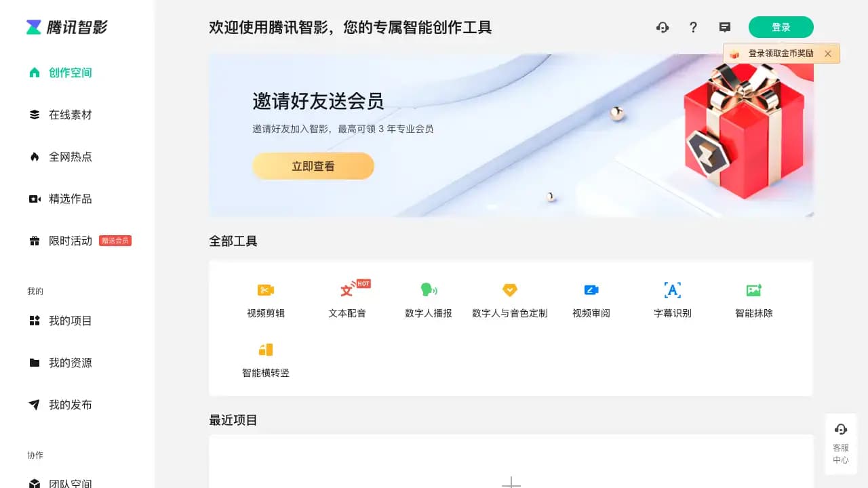Click the 腾讯智影 logo
Screen dimensions: 868x488
click(x=66, y=27)
